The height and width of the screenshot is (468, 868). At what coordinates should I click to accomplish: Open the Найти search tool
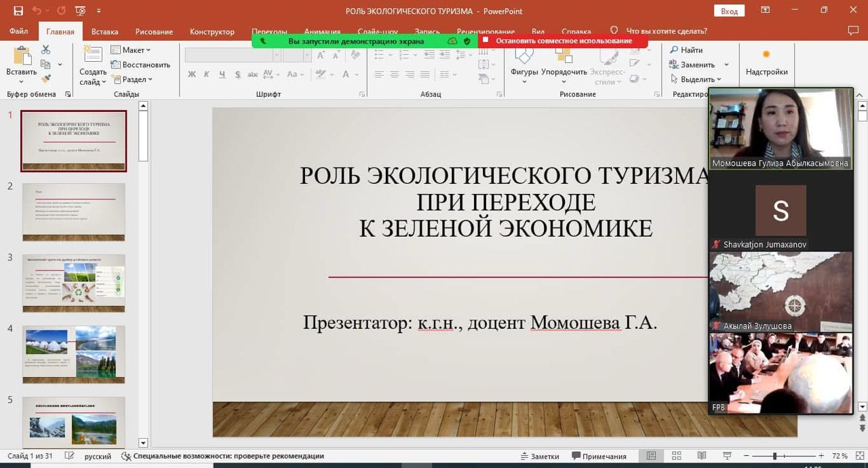coord(686,50)
